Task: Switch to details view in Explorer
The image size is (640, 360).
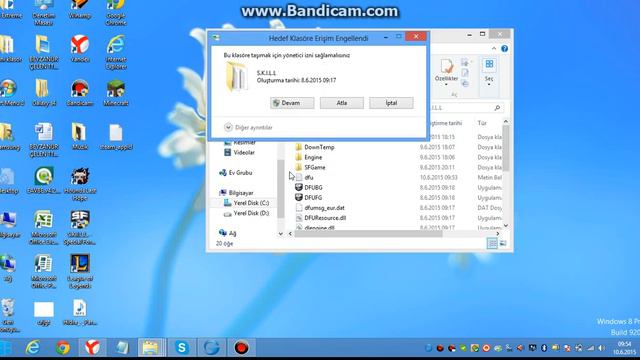Action: (492, 243)
